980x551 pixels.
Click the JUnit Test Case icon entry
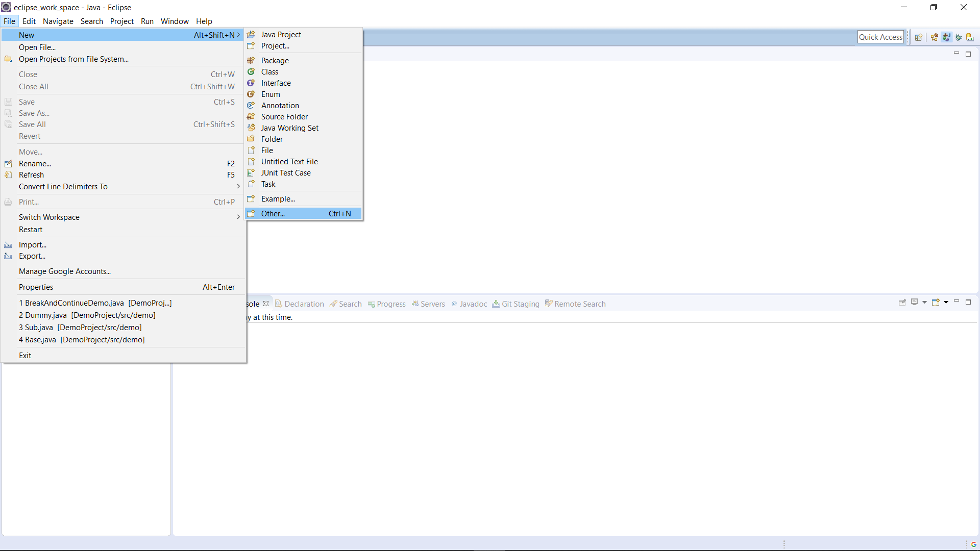[285, 173]
